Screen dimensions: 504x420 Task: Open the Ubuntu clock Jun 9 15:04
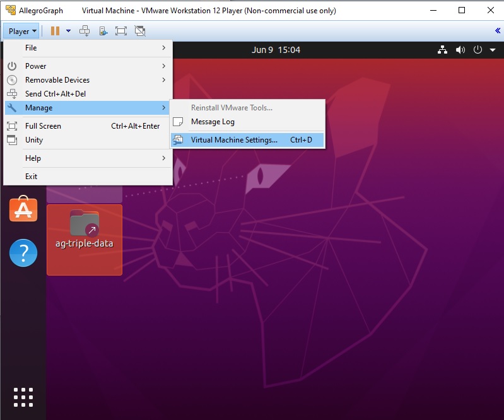pos(276,50)
